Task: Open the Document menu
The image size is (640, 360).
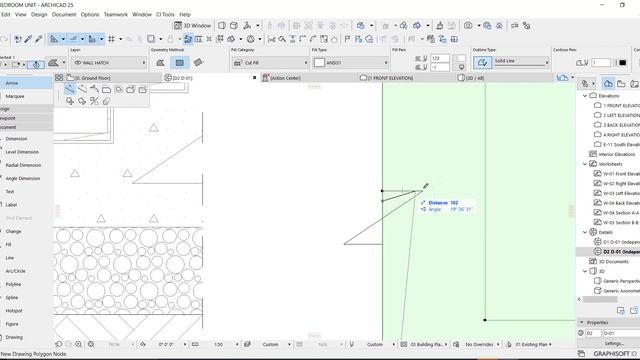Action: [64, 14]
